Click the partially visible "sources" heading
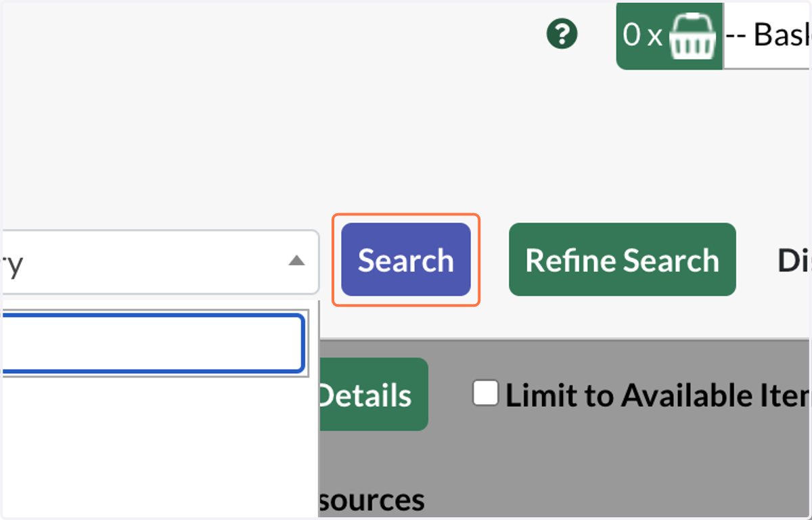This screenshot has height=520, width=812. pyautogui.click(x=371, y=500)
